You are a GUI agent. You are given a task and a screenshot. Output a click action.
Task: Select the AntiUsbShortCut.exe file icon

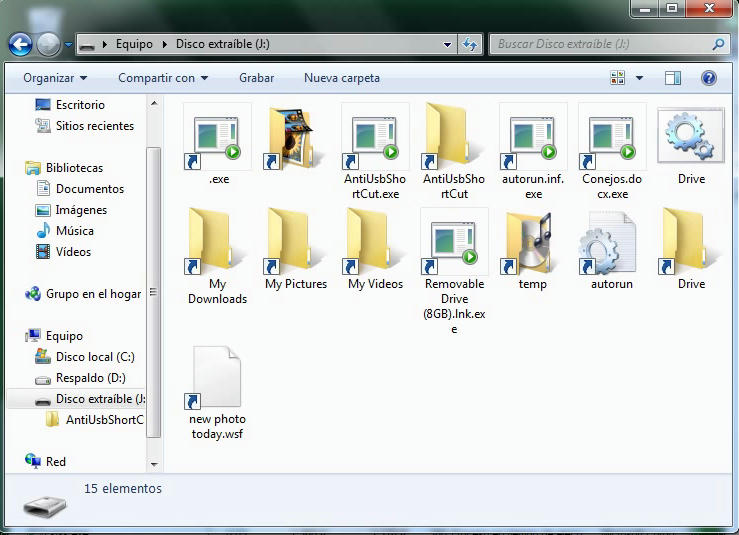pyautogui.click(x=375, y=137)
